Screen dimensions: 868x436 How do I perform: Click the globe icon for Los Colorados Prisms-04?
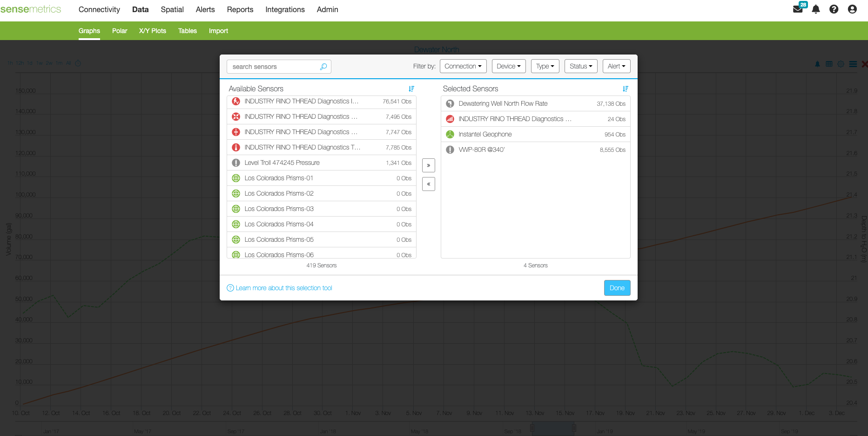[236, 224]
